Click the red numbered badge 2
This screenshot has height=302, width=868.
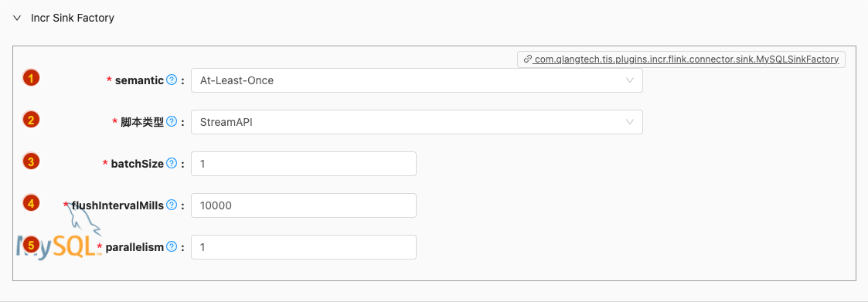tap(30, 120)
